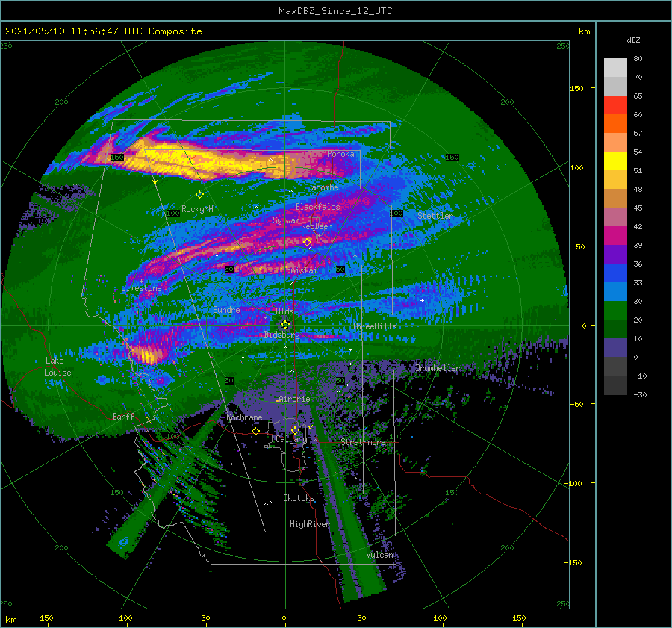Click the Drumheller label
Viewport: 672px width, 628px height.
coord(438,368)
